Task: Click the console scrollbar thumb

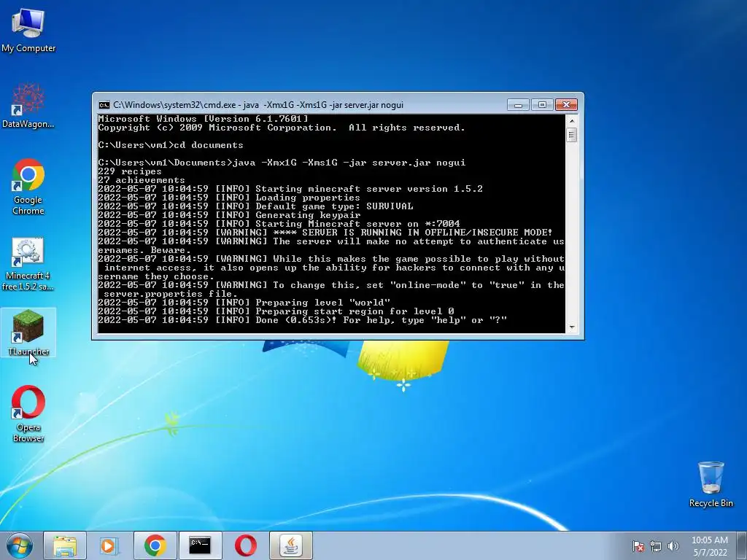Action: click(572, 135)
